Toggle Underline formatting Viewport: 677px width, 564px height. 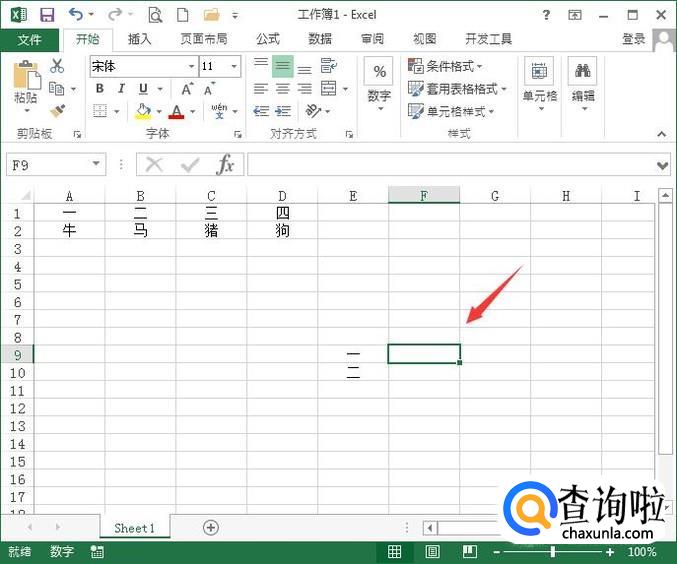tap(143, 89)
